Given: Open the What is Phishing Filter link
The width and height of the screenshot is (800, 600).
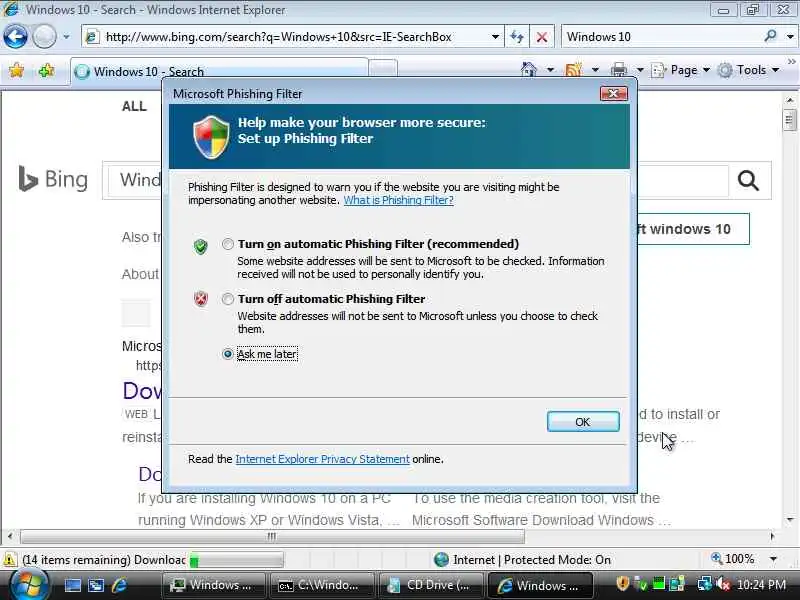Looking at the screenshot, I should (x=398, y=200).
